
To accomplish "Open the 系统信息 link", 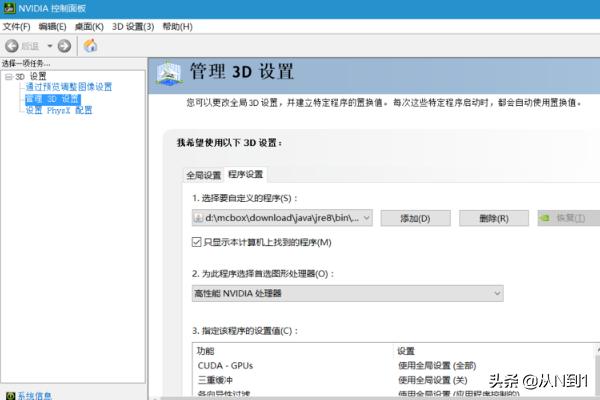I will pyautogui.click(x=34, y=396).
